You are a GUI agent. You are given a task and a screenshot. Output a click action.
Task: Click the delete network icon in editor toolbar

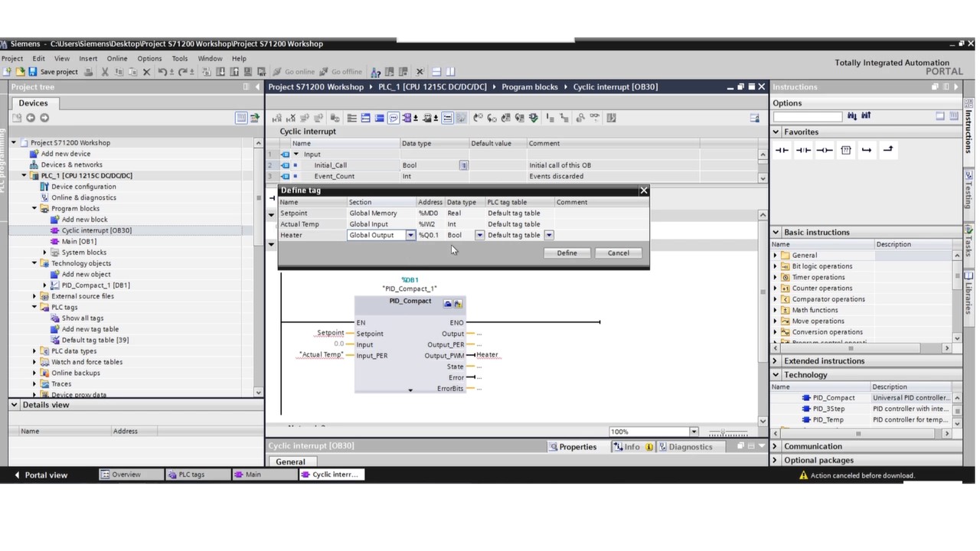click(291, 118)
